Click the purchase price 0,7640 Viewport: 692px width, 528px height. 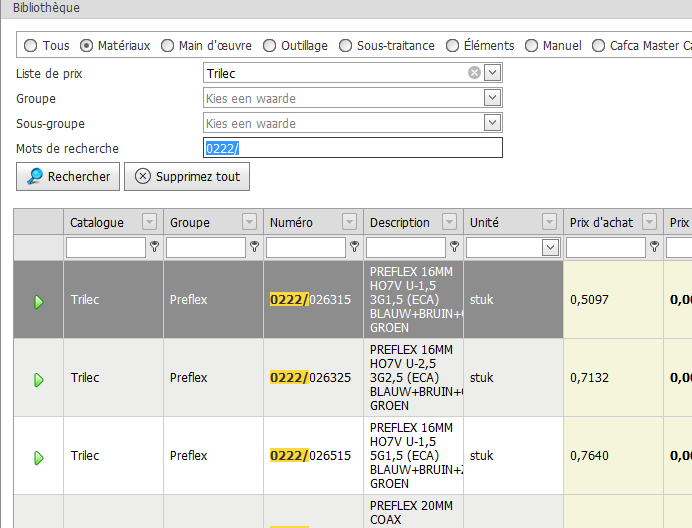click(x=589, y=456)
